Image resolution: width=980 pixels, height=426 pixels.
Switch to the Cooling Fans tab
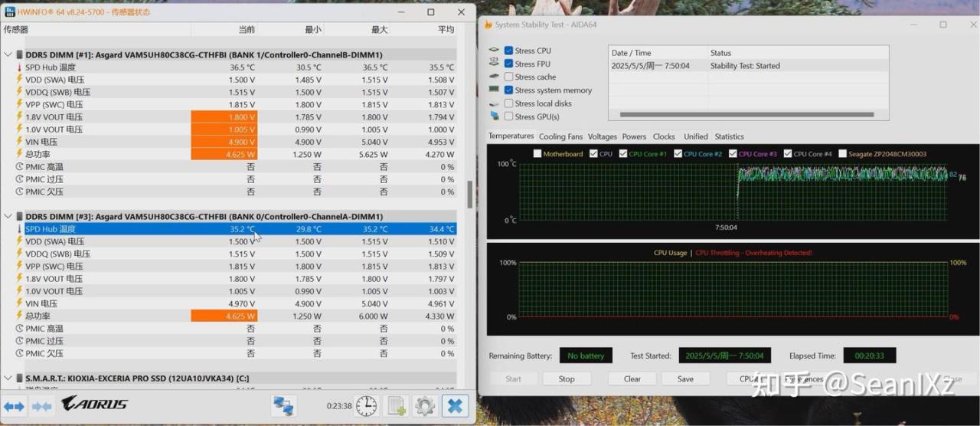[x=560, y=136]
